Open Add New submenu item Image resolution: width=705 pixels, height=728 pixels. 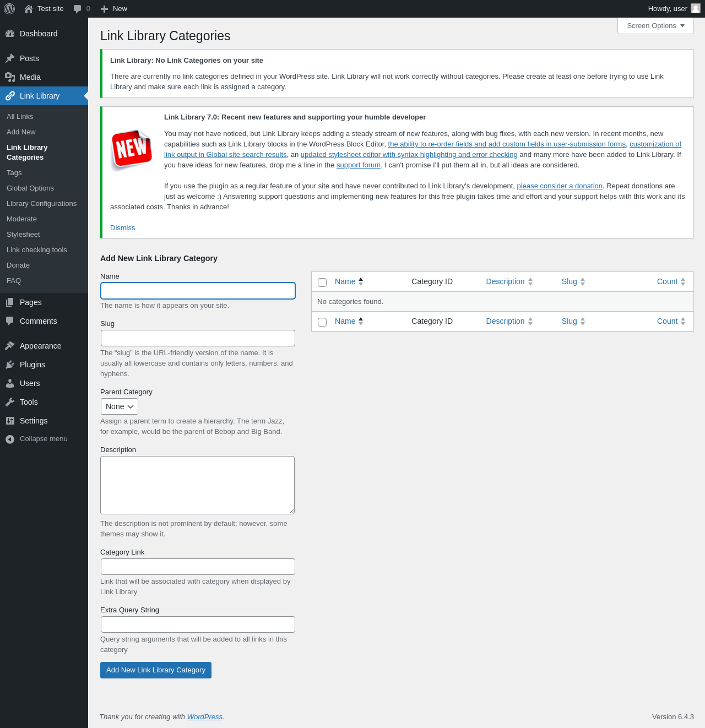(21, 132)
